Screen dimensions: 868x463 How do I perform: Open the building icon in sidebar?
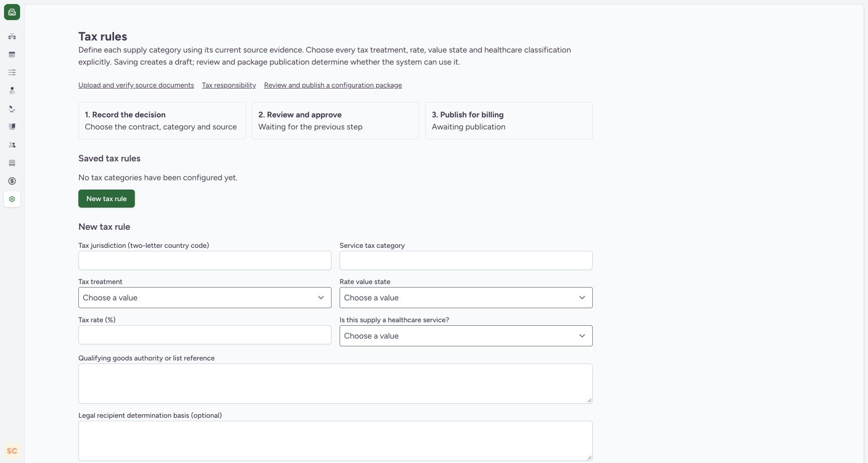click(12, 36)
